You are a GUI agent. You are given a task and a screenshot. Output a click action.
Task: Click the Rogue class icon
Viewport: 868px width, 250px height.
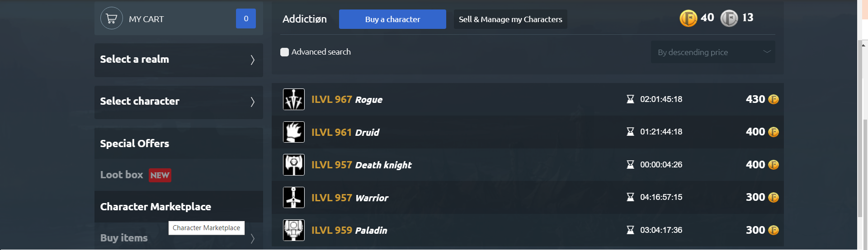294,99
